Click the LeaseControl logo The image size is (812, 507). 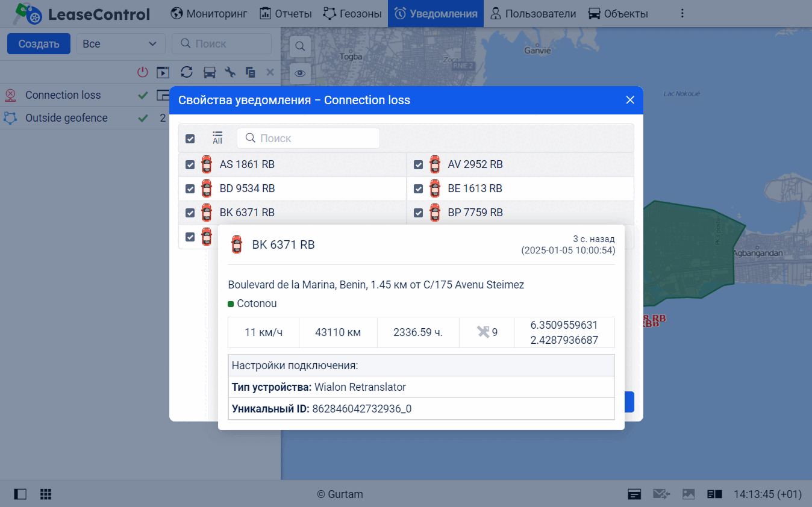coord(81,13)
